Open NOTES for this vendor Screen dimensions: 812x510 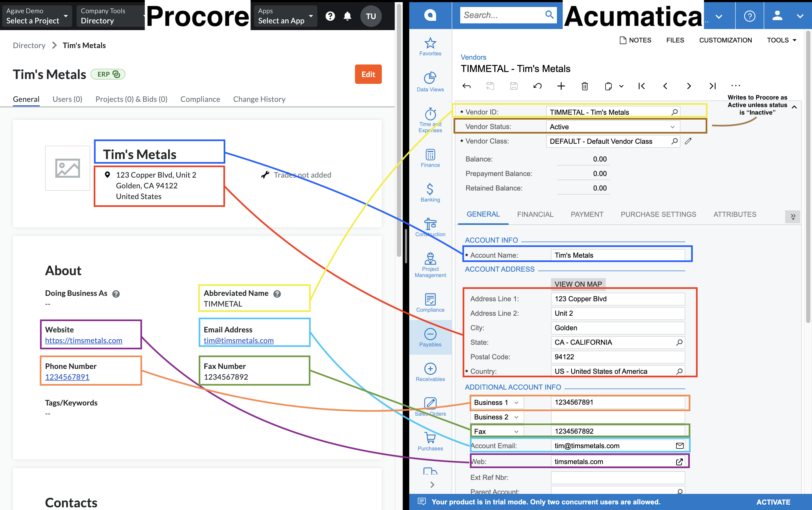click(x=635, y=40)
